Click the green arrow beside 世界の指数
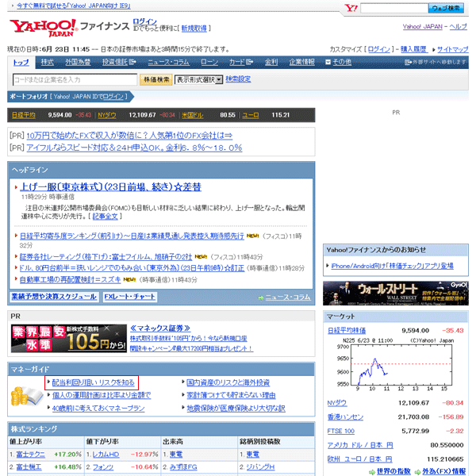This screenshot has width=476, height=476. [x=374, y=471]
